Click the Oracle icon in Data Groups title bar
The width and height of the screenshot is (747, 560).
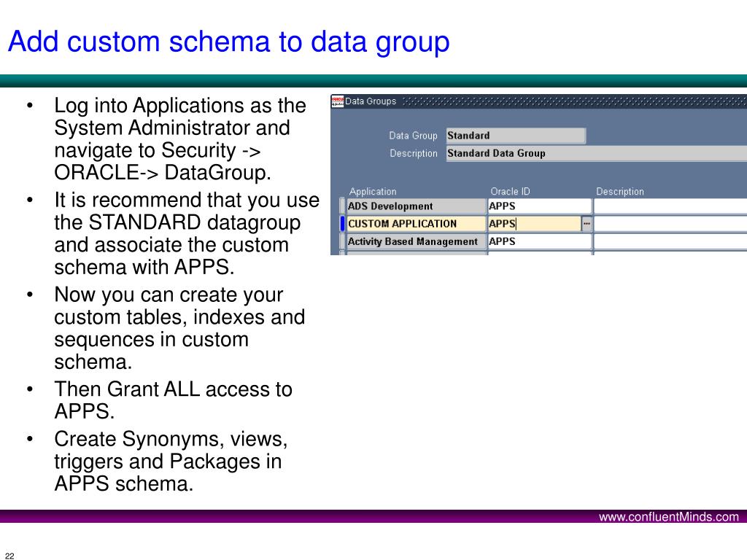(x=337, y=101)
